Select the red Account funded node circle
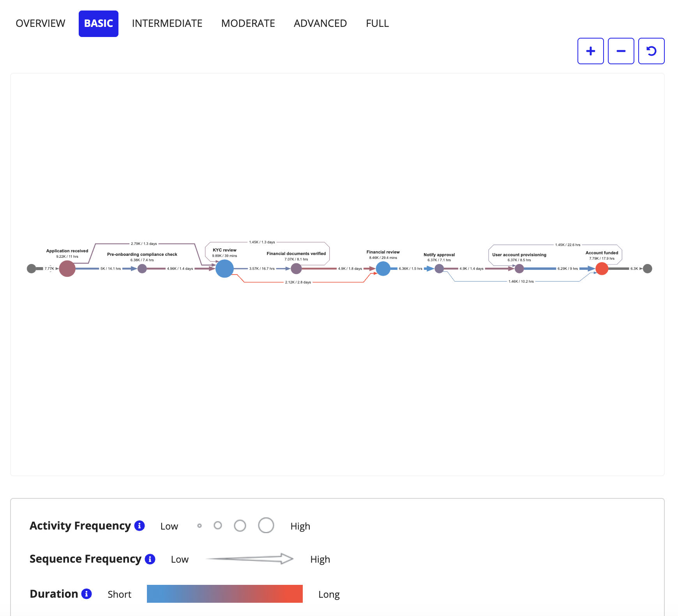 pos(602,269)
